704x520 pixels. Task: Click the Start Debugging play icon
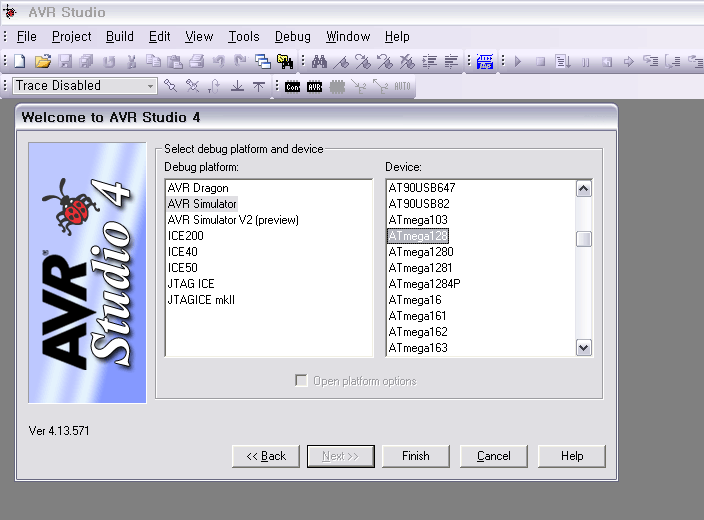click(x=518, y=62)
